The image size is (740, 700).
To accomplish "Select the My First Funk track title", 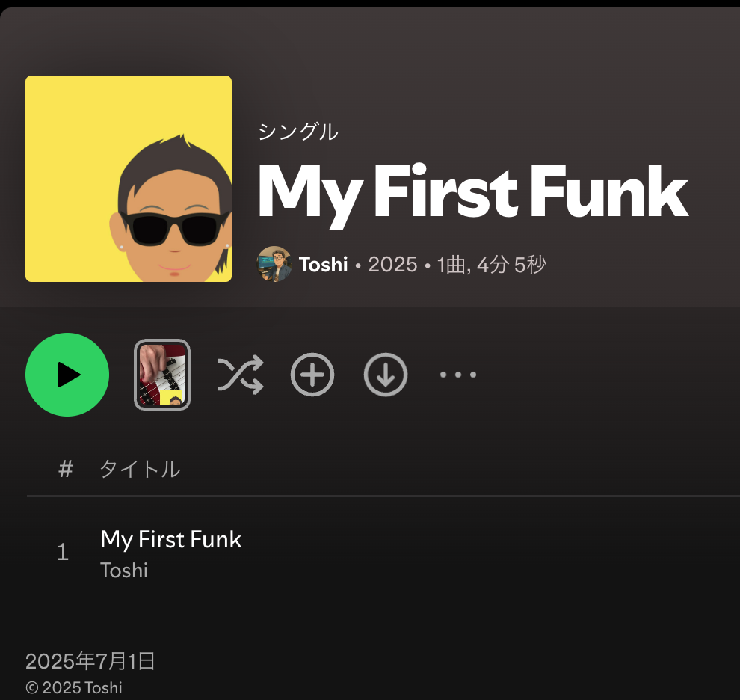I will click(171, 540).
